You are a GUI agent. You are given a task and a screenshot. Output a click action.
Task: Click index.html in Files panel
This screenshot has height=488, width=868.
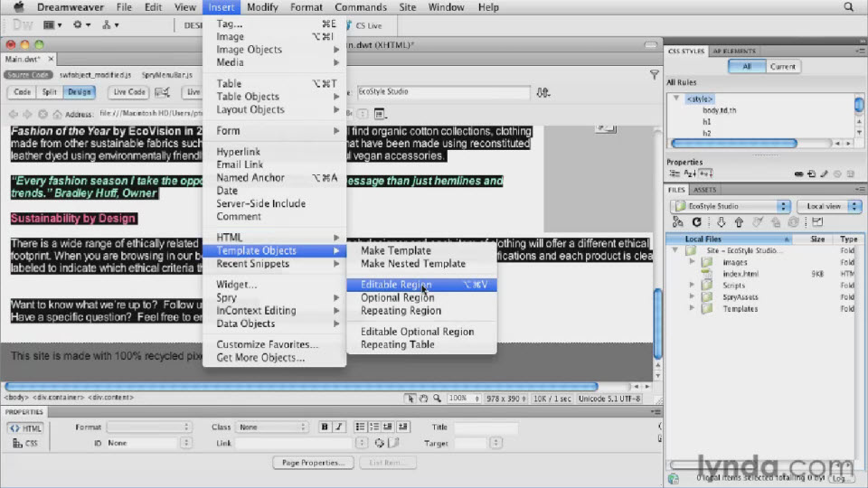[x=741, y=273]
